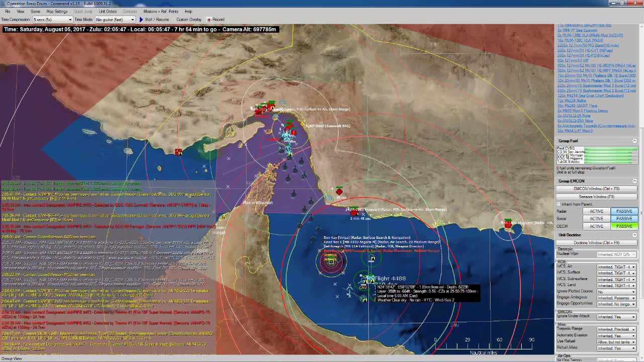
Task: Open the EMCON Window (Ctrl + F9)
Action: click(x=596, y=189)
